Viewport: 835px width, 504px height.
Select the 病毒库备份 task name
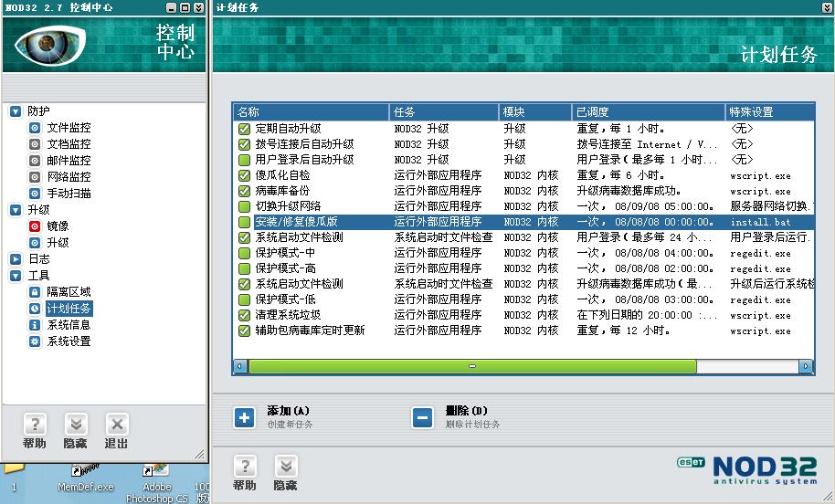pyautogui.click(x=282, y=191)
